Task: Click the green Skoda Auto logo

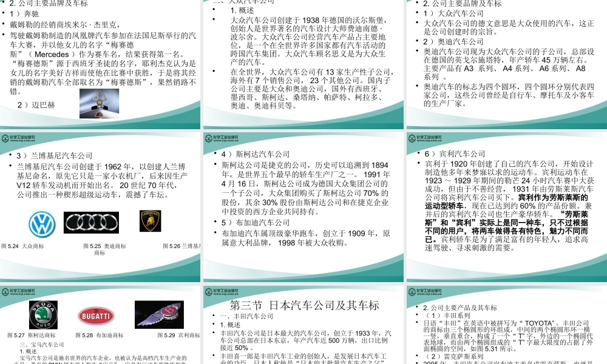Action: 43,315
